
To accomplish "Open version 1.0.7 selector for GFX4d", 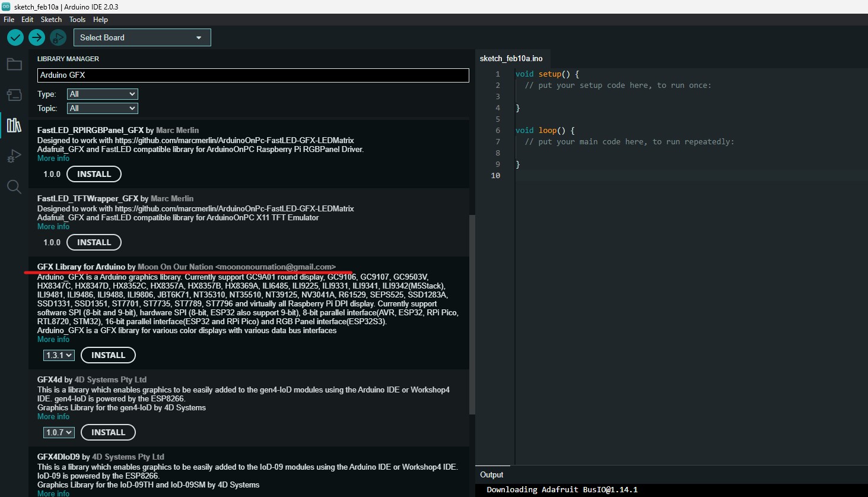I will click(59, 432).
